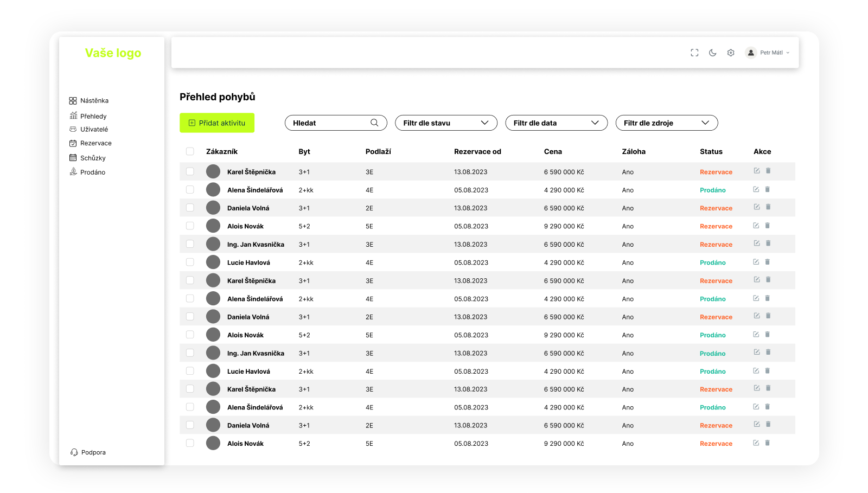The height and width of the screenshot is (493, 868).
Task: Click avatar of first Lucie Havlová row
Action: pyautogui.click(x=213, y=262)
